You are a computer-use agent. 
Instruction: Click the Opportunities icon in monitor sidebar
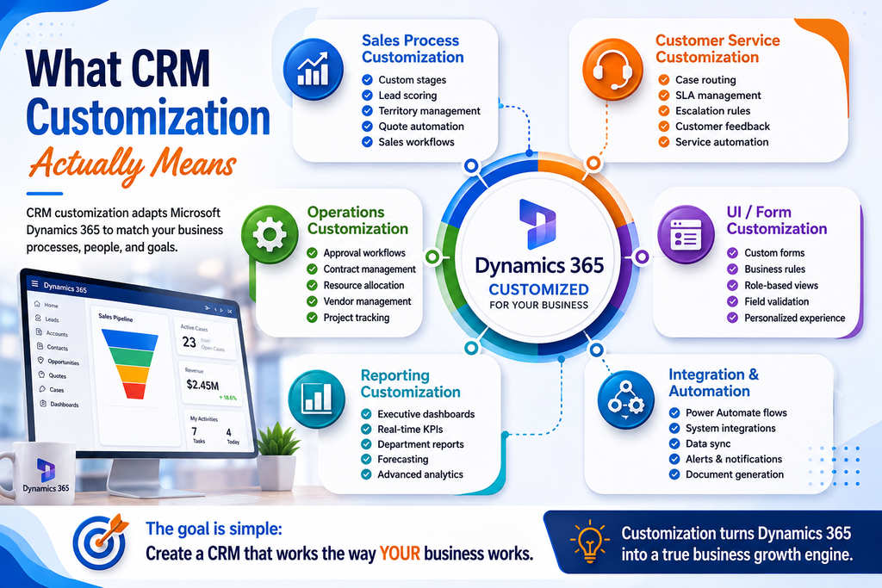click(40, 361)
